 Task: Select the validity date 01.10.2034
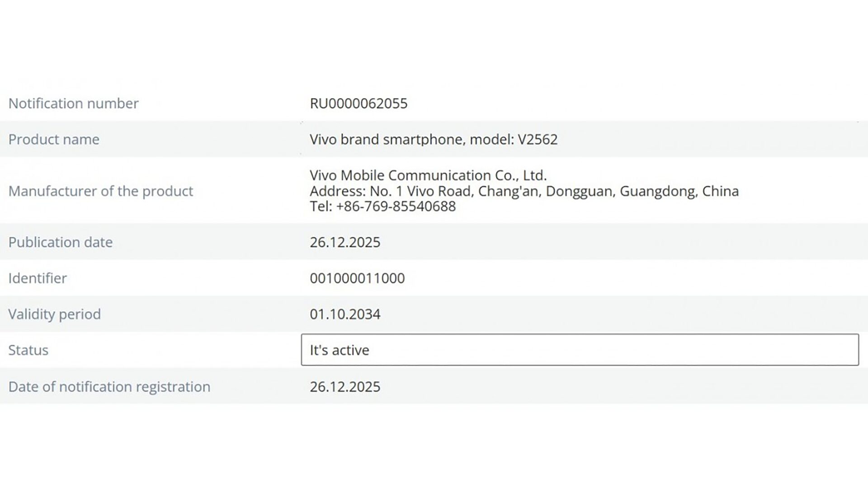345,314
